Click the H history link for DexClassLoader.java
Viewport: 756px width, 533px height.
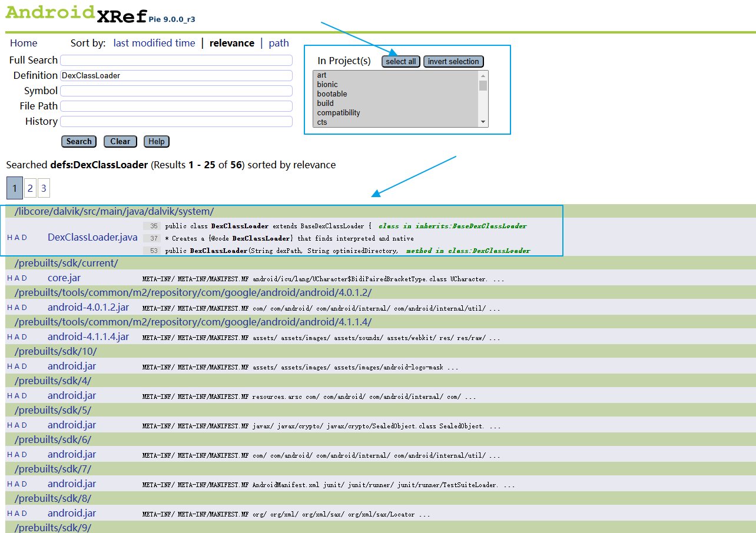pyautogui.click(x=10, y=238)
